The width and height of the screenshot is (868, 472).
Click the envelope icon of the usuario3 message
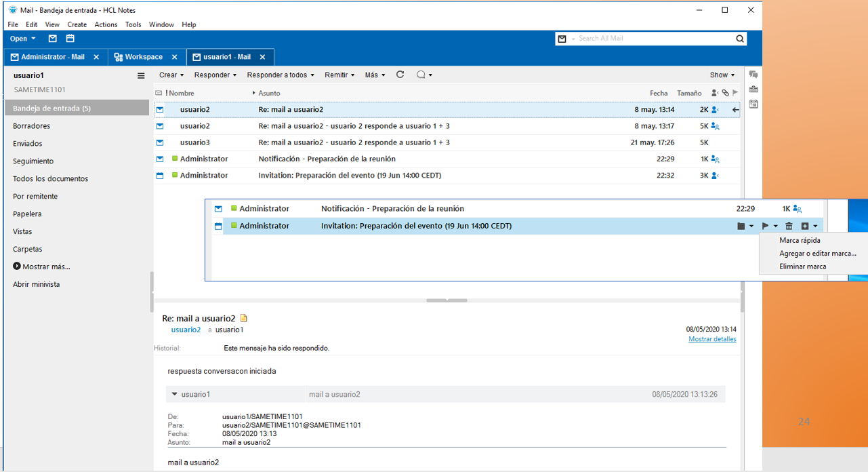coord(160,142)
